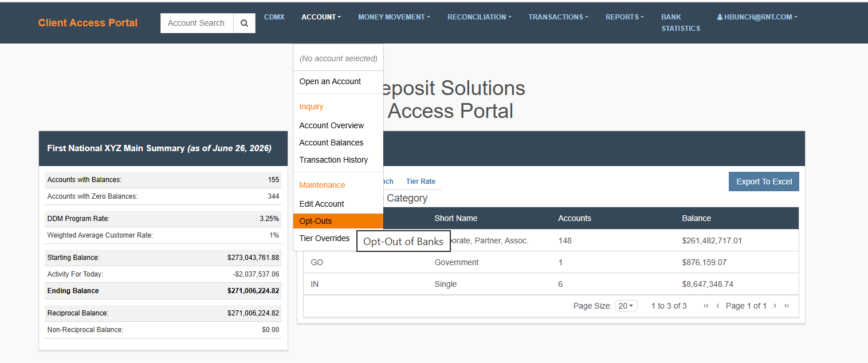Click the Accounts with Balances 155 value
Viewport: 868px width, 363px height.
pos(274,180)
